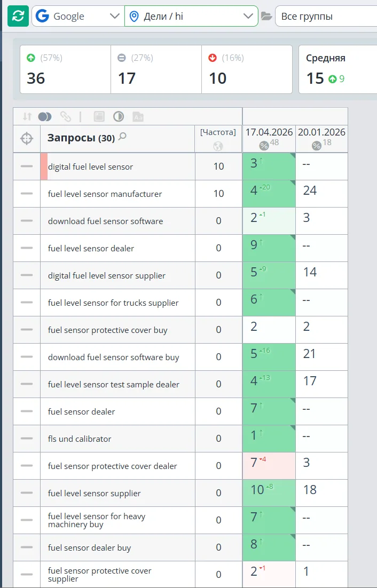
Task: Click dash icon for fuel sensor dealer buy row
Action: [27, 547]
